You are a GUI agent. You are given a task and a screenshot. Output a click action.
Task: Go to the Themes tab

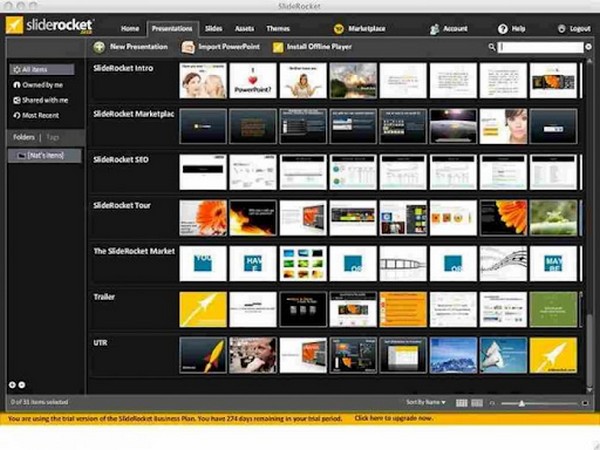tap(278, 29)
